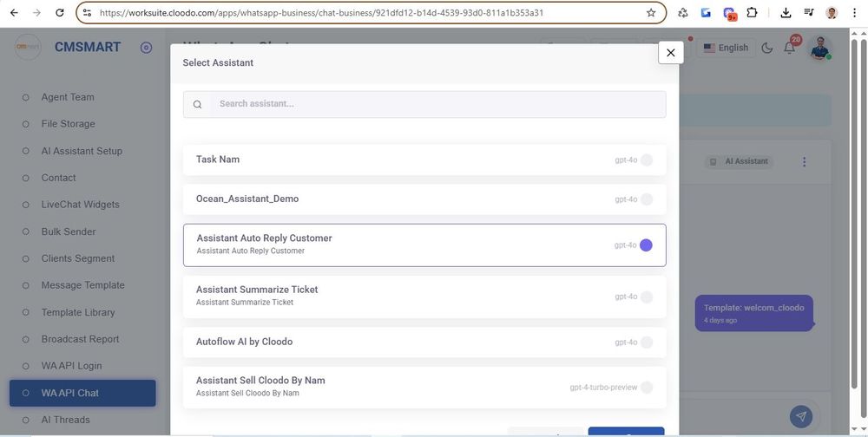The width and height of the screenshot is (868, 437).
Task: Toggle dark mode moon icon
Action: 767,48
